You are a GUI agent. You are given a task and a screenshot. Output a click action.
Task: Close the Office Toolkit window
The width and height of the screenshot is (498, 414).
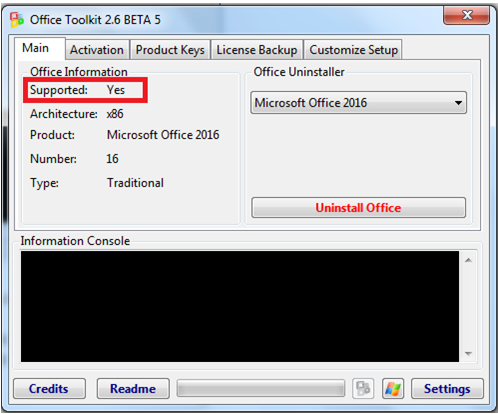tap(466, 15)
